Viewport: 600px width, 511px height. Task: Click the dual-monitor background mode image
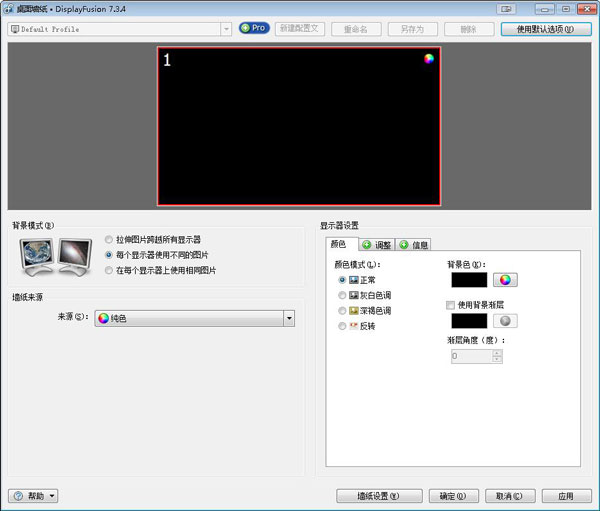pos(56,256)
